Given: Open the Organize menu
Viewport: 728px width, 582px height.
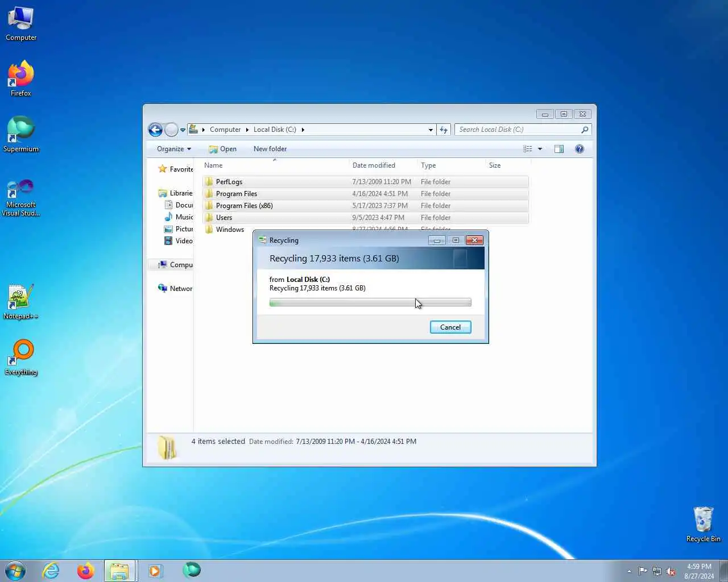Looking at the screenshot, I should [174, 149].
